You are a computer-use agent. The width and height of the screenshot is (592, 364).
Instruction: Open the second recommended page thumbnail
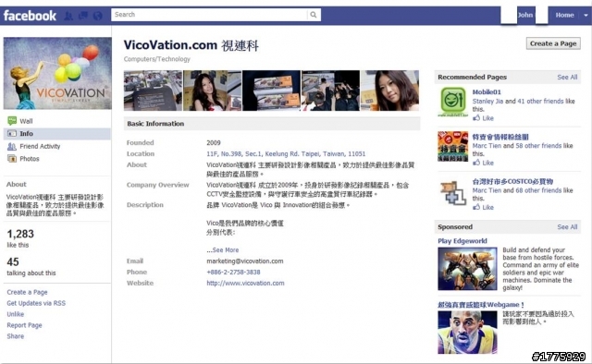[x=453, y=146]
